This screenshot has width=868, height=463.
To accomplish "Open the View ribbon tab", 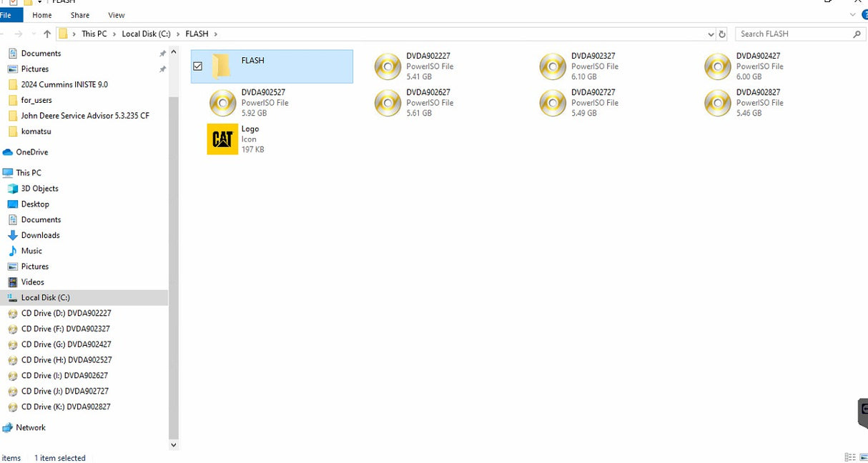I will click(117, 15).
